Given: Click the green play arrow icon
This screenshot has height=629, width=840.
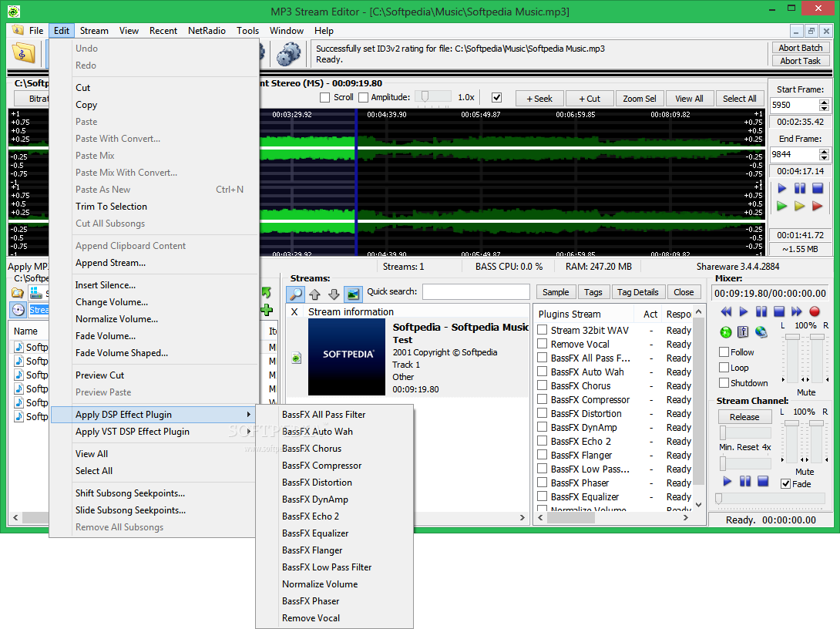Looking at the screenshot, I should coord(782,206).
